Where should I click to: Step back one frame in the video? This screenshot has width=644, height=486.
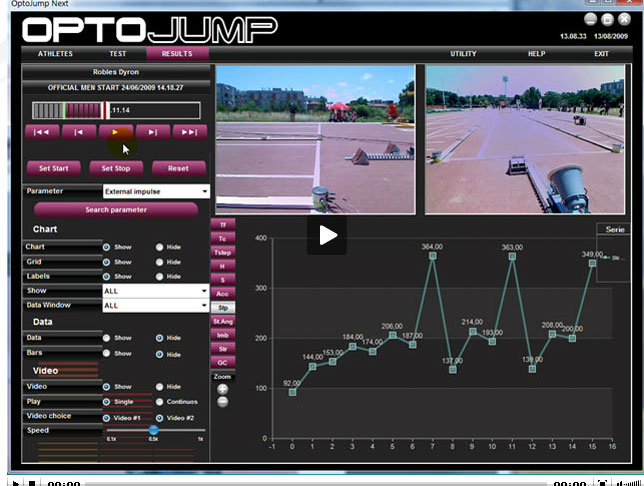coord(79,132)
